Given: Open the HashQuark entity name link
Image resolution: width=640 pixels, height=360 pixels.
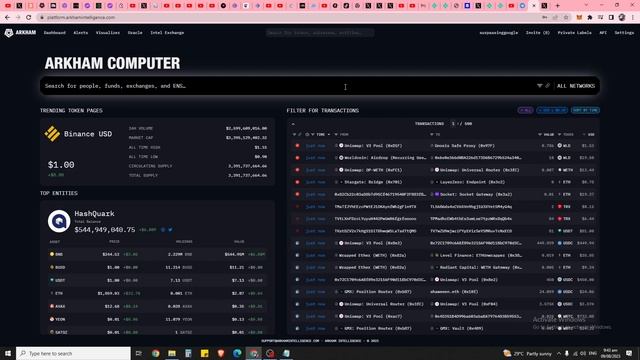Looking at the screenshot, I should tap(94, 213).
